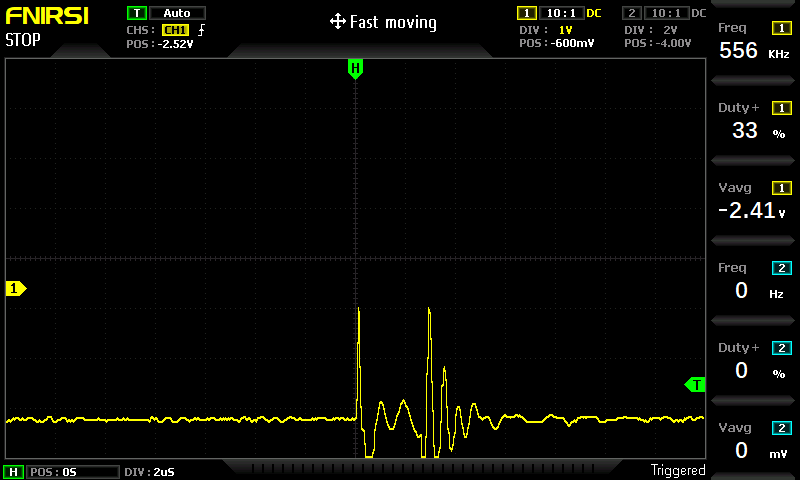
Task: Click the second tall waveform spike peak
Action: coord(429,310)
